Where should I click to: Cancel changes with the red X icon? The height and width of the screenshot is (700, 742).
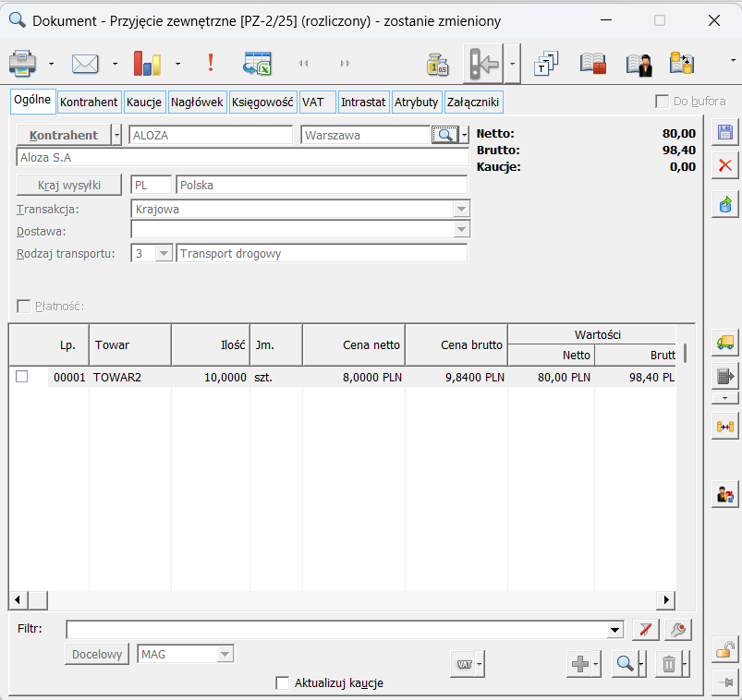(x=725, y=166)
